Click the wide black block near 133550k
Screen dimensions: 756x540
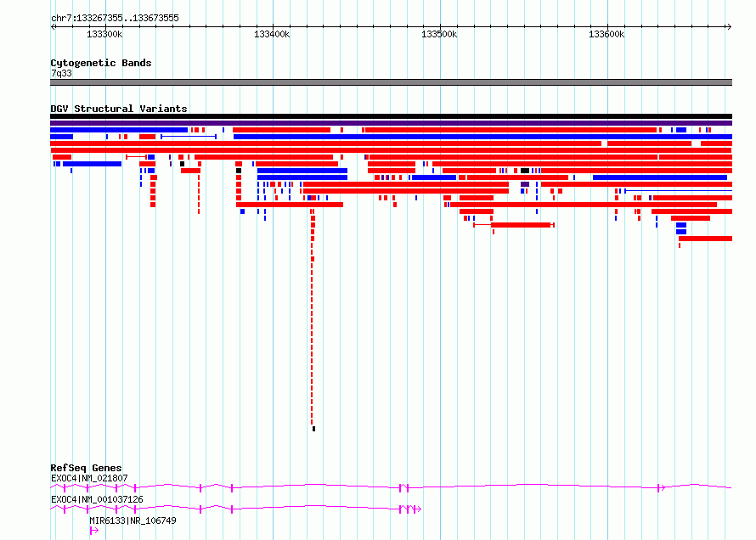[x=525, y=171]
